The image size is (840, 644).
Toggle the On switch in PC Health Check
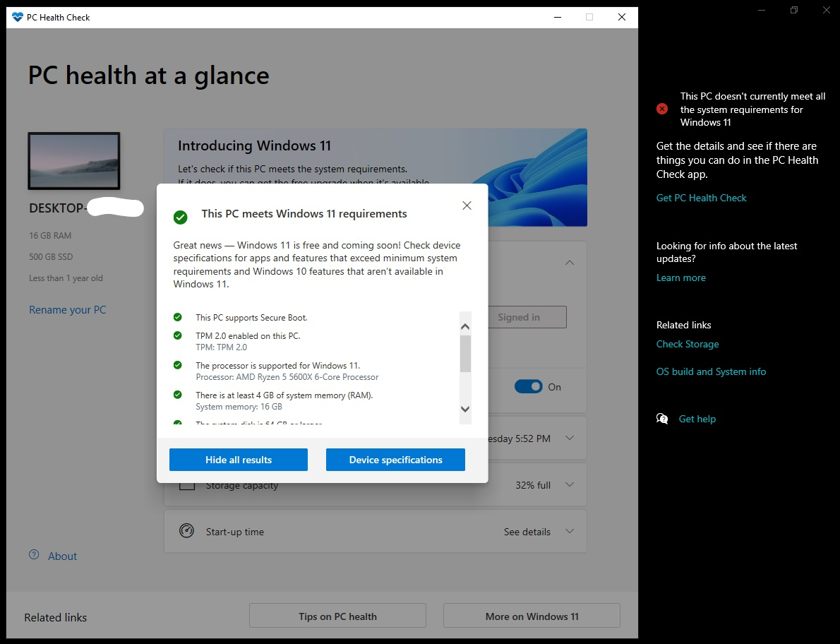528,386
